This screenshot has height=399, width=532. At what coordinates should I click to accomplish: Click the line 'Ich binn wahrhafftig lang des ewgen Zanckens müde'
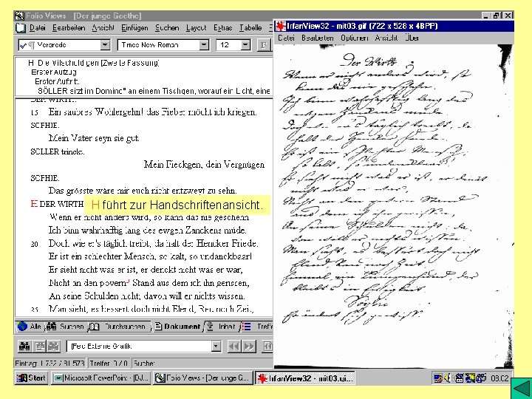148,230
